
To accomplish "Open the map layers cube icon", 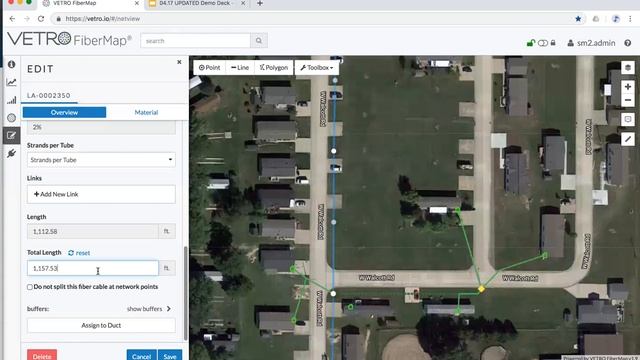I will (x=628, y=67).
